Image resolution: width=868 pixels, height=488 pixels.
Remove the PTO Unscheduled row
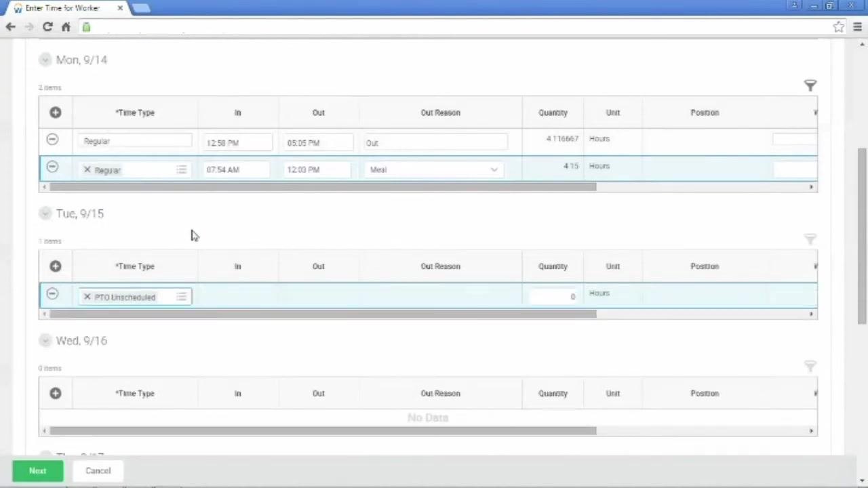[52, 294]
